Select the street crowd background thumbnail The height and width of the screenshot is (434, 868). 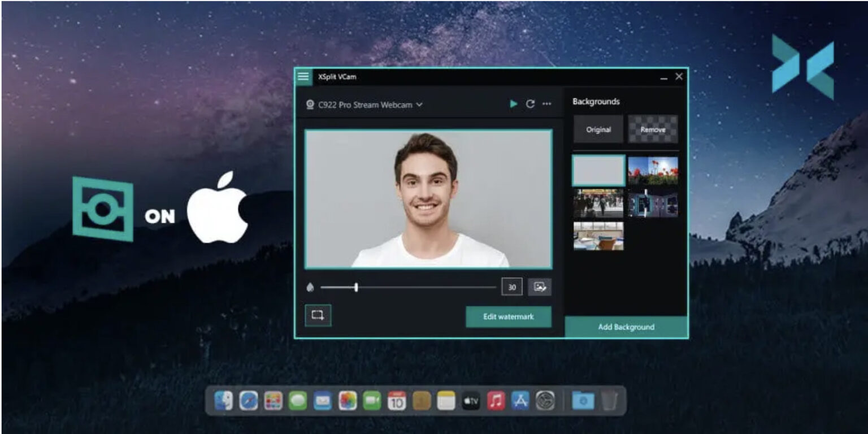598,202
